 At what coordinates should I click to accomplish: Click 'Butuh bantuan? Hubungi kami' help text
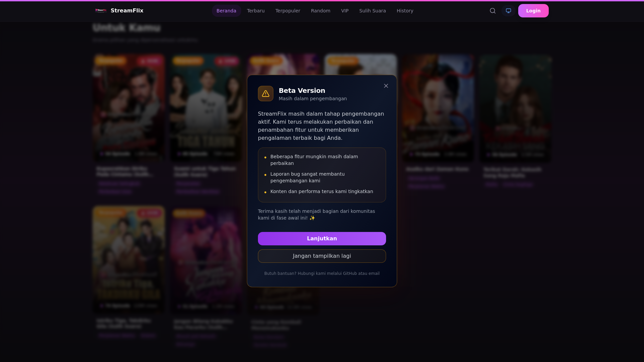coord(322,274)
